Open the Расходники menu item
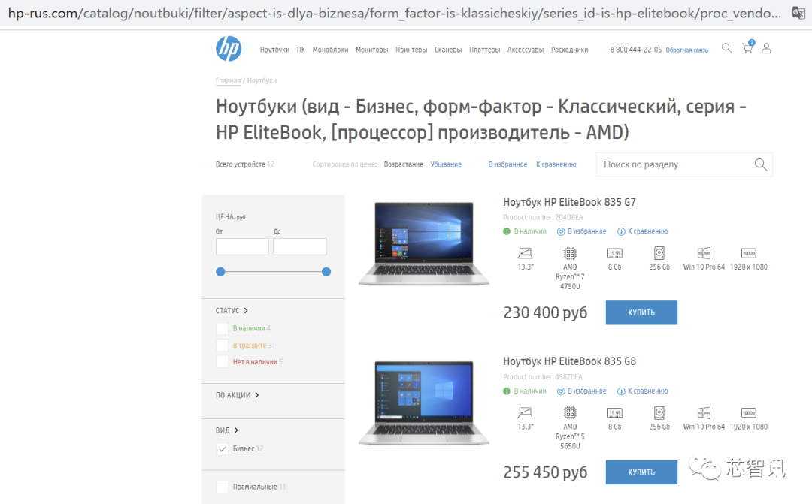The image size is (812, 504). pyautogui.click(x=570, y=50)
